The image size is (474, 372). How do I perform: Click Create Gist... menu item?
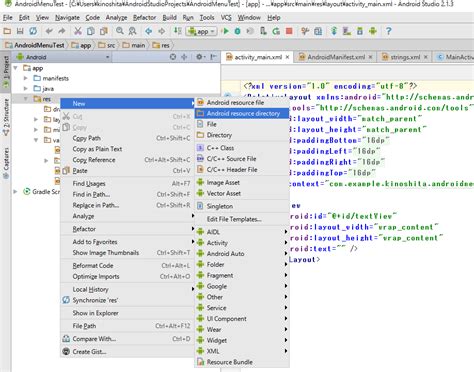click(127, 352)
